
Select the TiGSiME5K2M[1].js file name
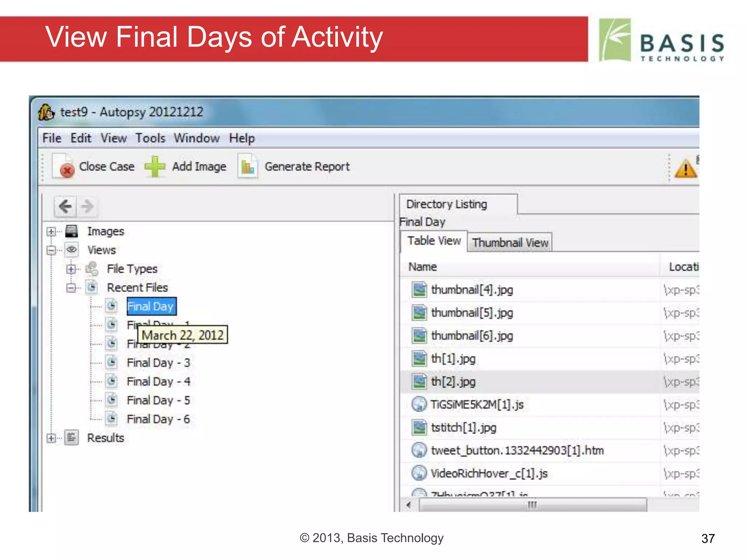(477, 405)
